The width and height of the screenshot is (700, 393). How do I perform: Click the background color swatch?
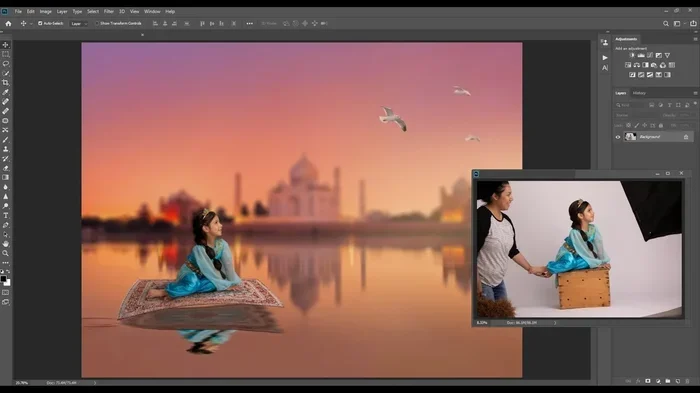pos(8,283)
